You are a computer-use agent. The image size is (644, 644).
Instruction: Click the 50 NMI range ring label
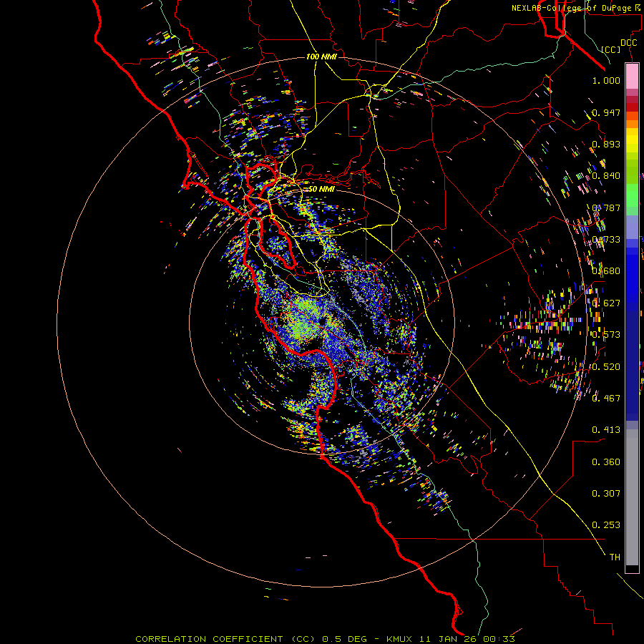click(321, 189)
